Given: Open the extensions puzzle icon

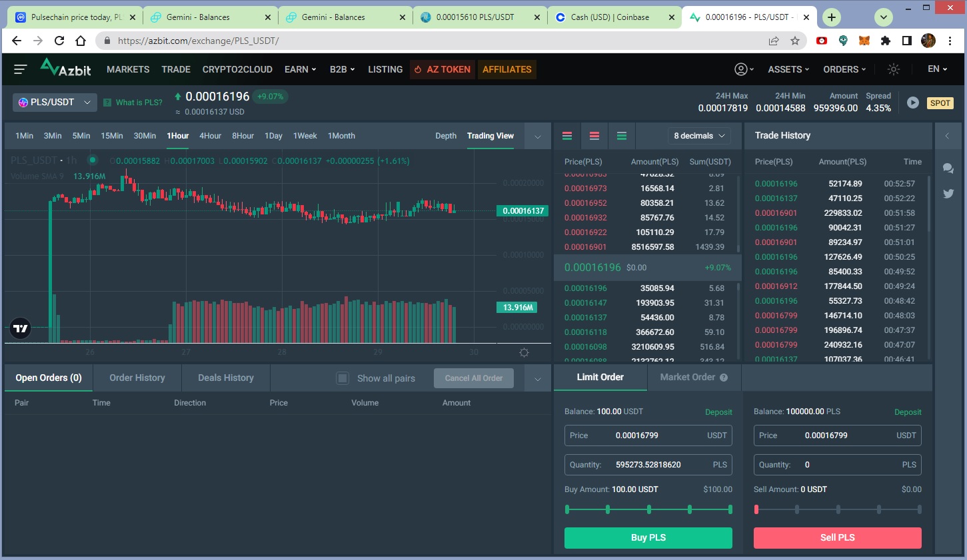Looking at the screenshot, I should [886, 41].
